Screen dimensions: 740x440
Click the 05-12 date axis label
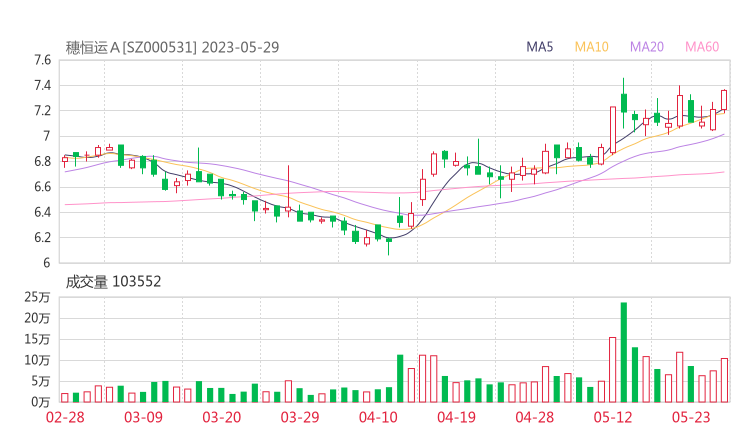click(x=613, y=417)
